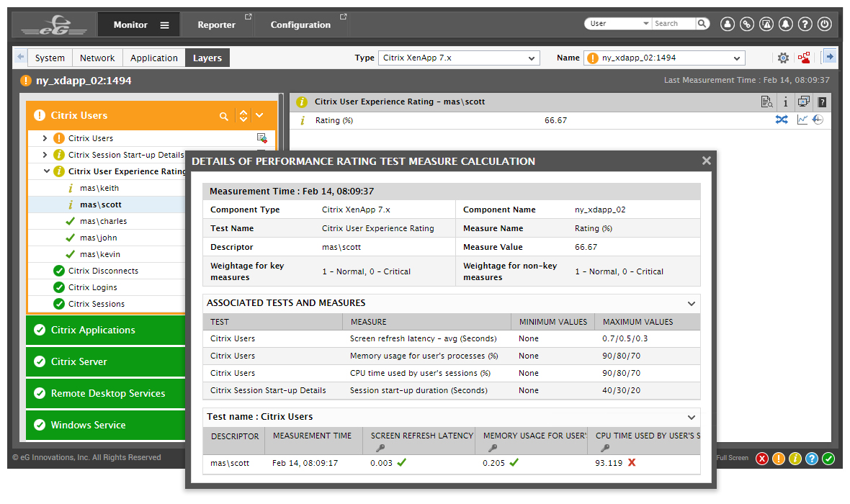Click the blue unknown question status icon in the footer
The image size is (850, 504).
point(812,459)
